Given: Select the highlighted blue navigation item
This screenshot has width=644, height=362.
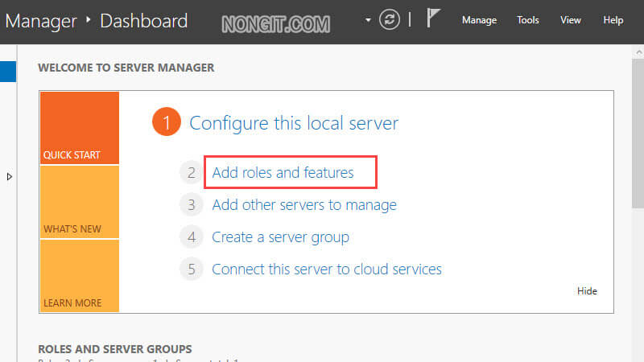Looking at the screenshot, I should coord(8,72).
